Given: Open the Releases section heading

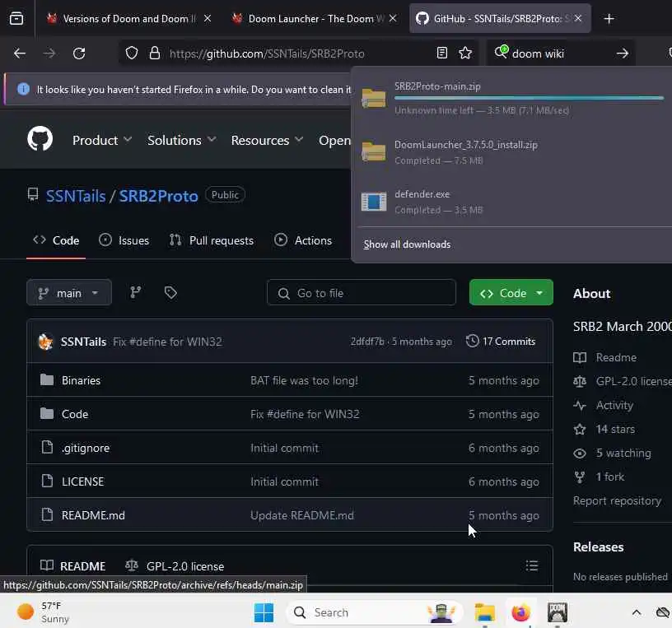Looking at the screenshot, I should pyautogui.click(x=598, y=547).
